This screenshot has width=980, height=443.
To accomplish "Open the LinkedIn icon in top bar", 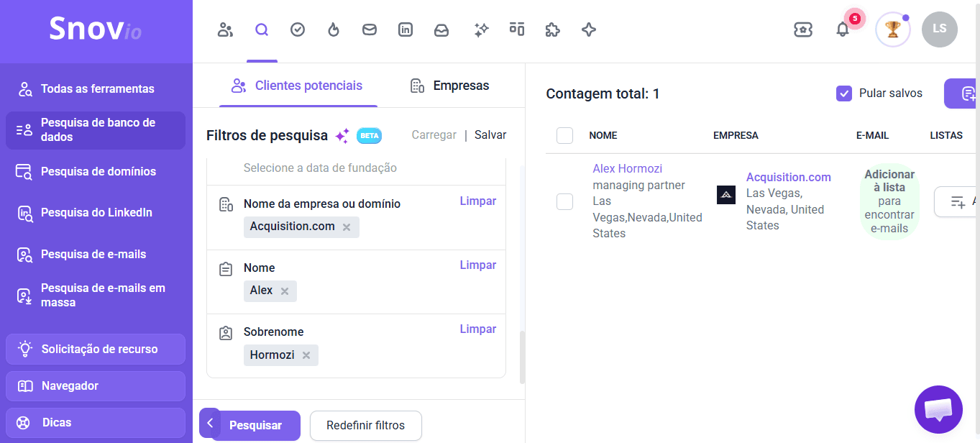I will [406, 29].
